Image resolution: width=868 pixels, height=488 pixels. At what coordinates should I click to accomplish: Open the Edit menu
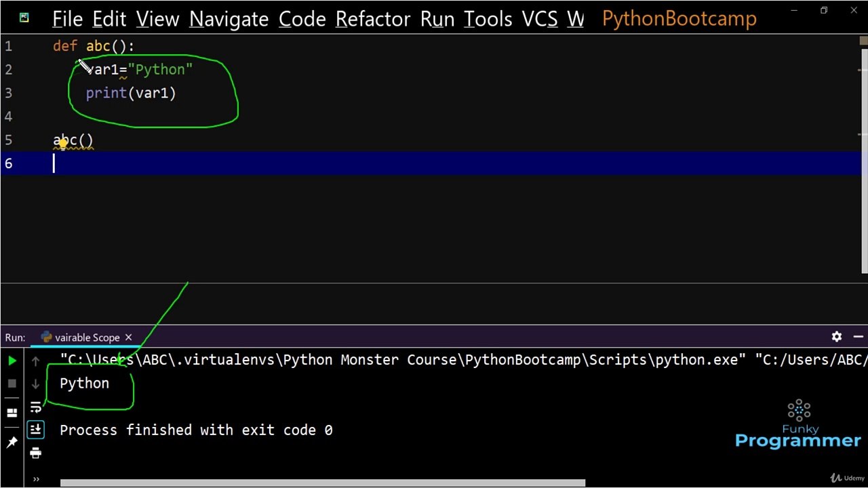point(110,19)
